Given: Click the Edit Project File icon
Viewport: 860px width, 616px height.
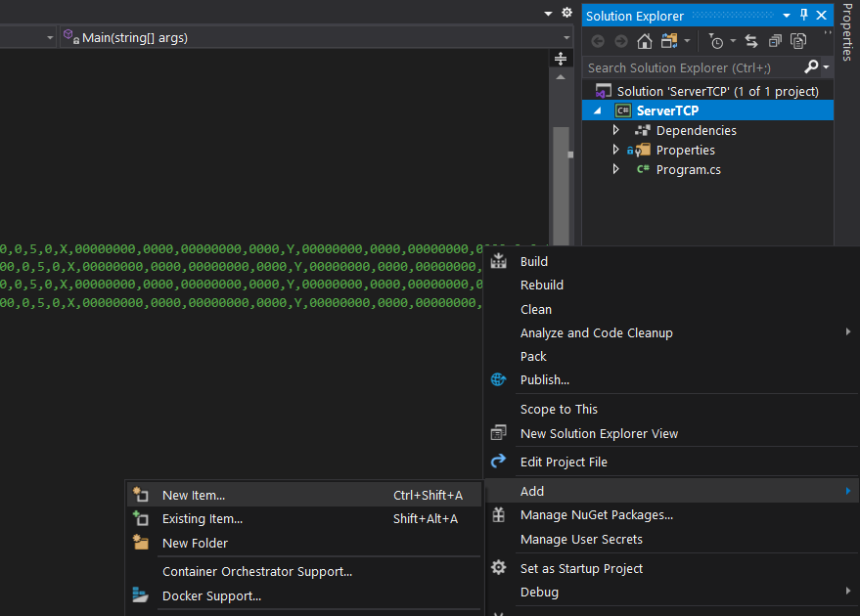Looking at the screenshot, I should tap(498, 462).
